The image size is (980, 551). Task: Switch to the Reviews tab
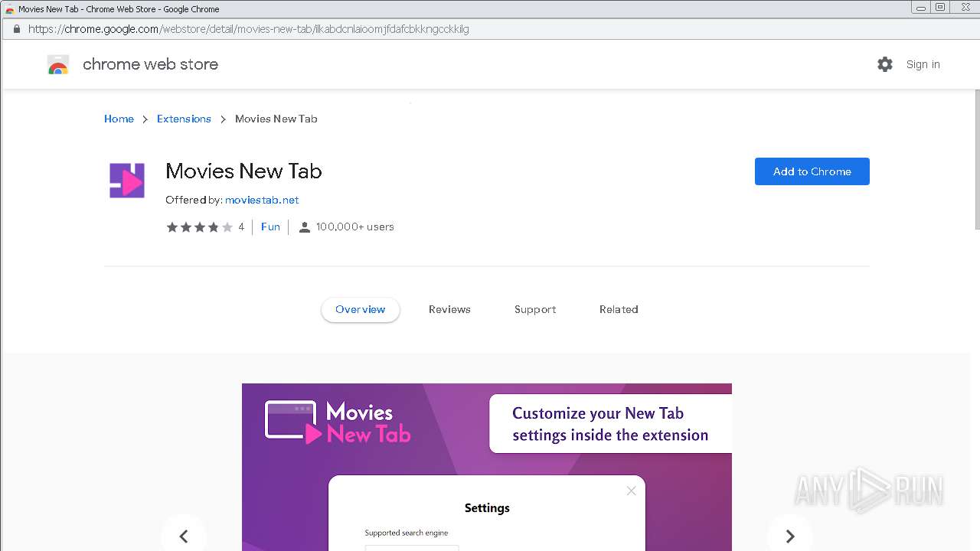pos(449,309)
